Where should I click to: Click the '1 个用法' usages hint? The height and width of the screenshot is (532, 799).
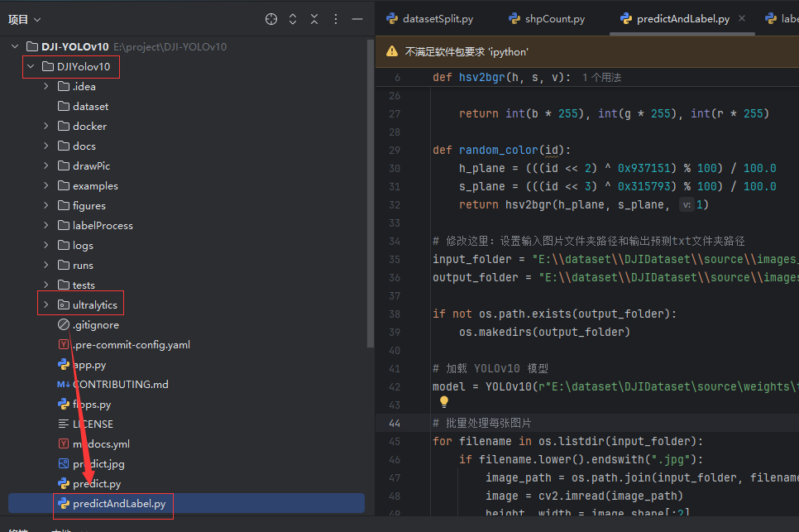coord(601,78)
